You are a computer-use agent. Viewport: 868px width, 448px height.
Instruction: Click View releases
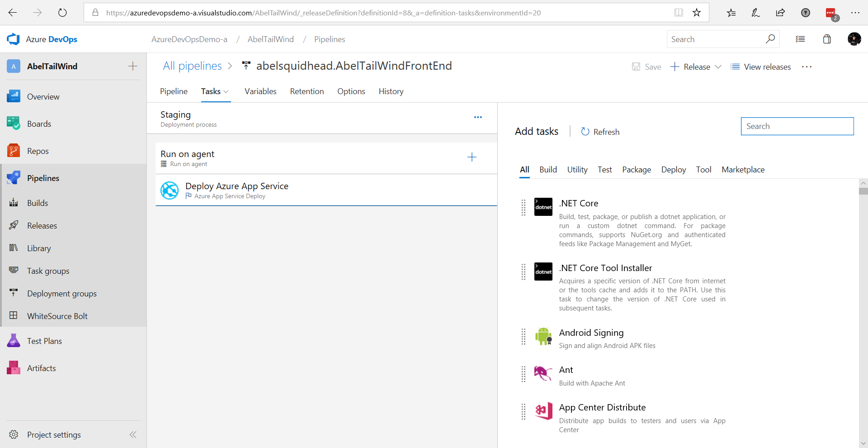pos(761,67)
